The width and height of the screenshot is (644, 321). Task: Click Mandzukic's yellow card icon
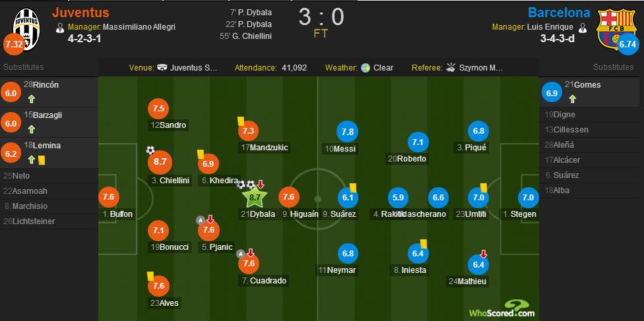(x=241, y=121)
